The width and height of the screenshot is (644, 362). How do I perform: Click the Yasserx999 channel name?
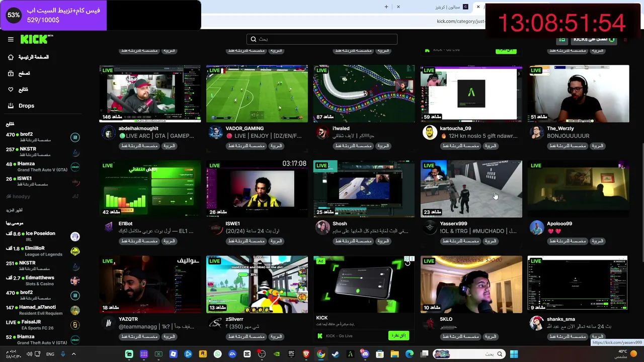(453, 224)
